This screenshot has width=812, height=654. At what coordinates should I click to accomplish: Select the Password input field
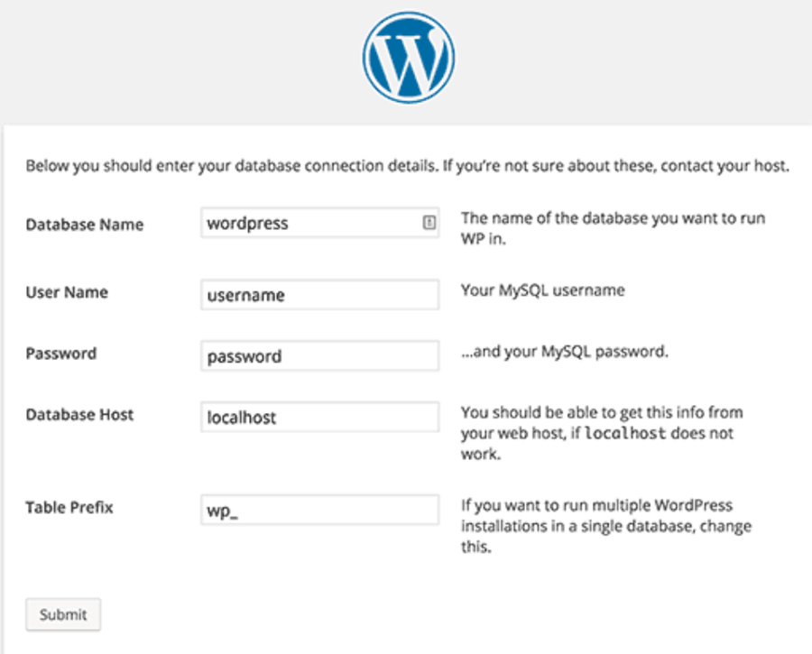pyautogui.click(x=320, y=356)
